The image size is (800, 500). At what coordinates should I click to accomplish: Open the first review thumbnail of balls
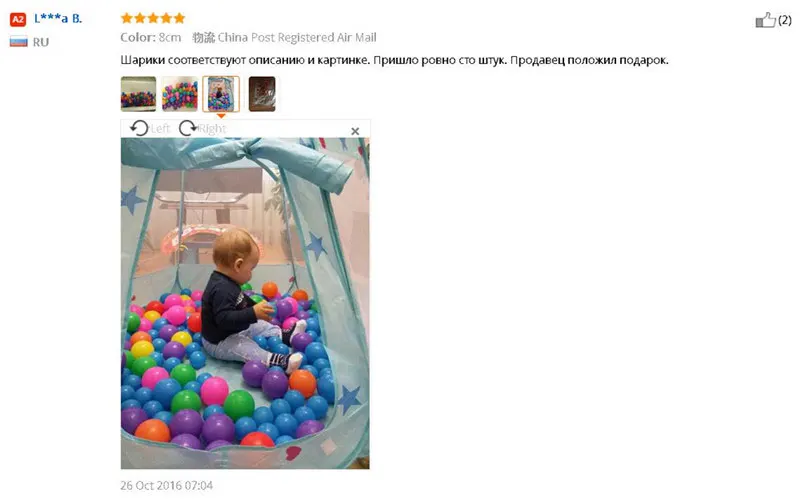tap(138, 94)
